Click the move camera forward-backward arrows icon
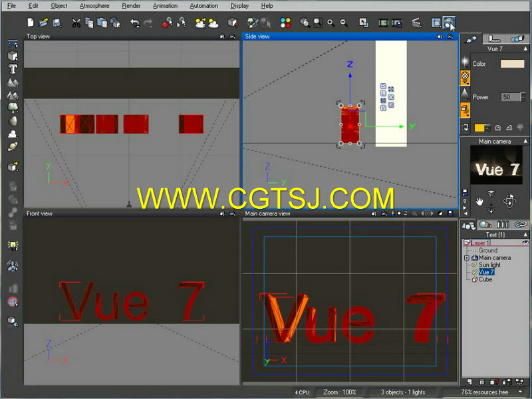532x399 pixels. (x=491, y=208)
